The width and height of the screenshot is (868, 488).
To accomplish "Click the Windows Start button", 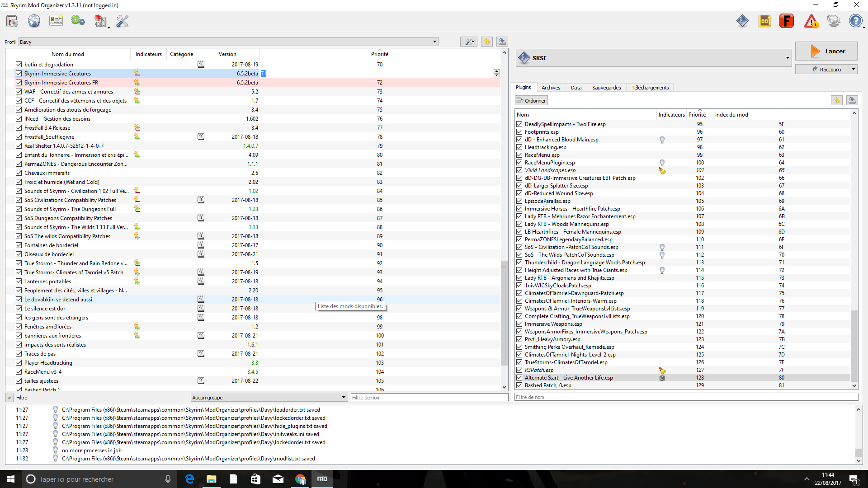I will [x=11, y=479].
